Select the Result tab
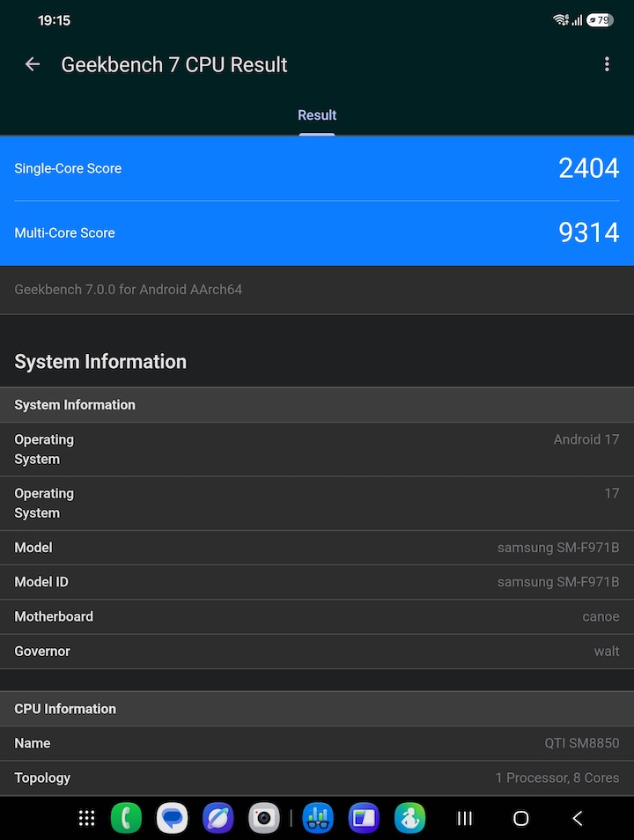Viewport: 634px width, 840px height. tap(317, 115)
